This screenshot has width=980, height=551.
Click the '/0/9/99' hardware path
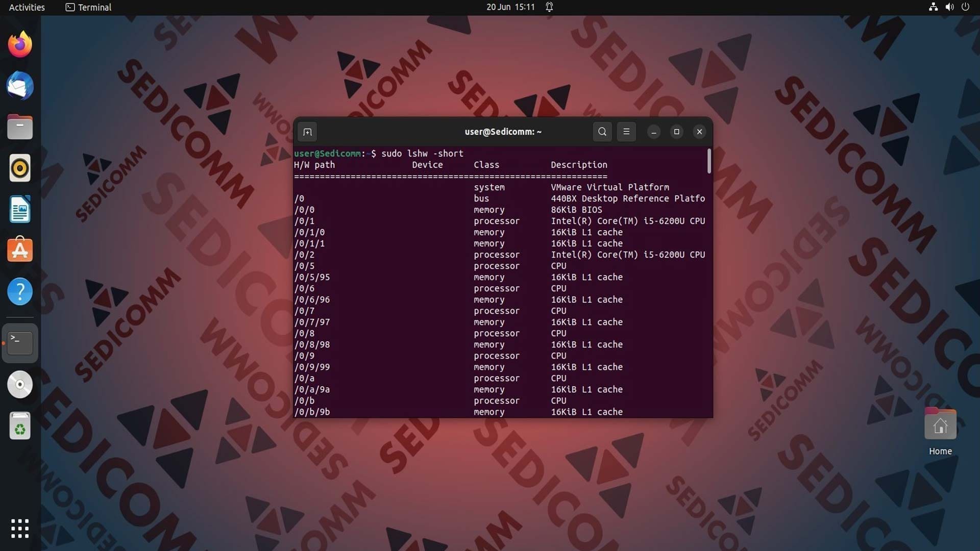(x=312, y=367)
